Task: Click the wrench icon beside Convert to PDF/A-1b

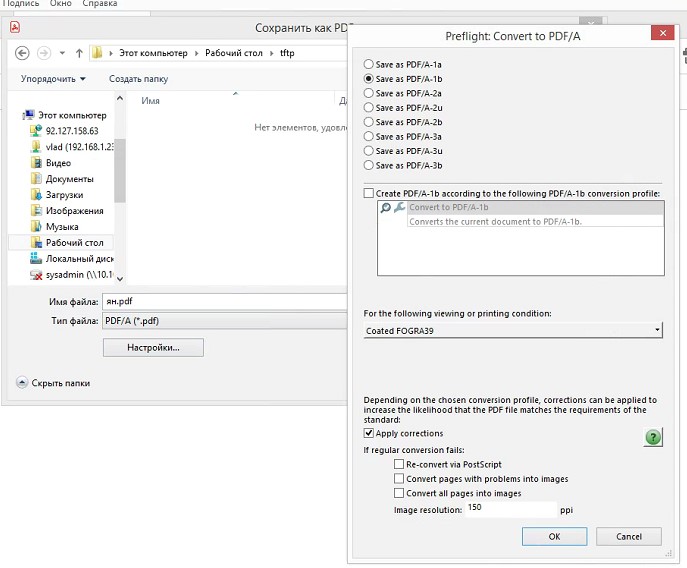Action: click(399, 207)
